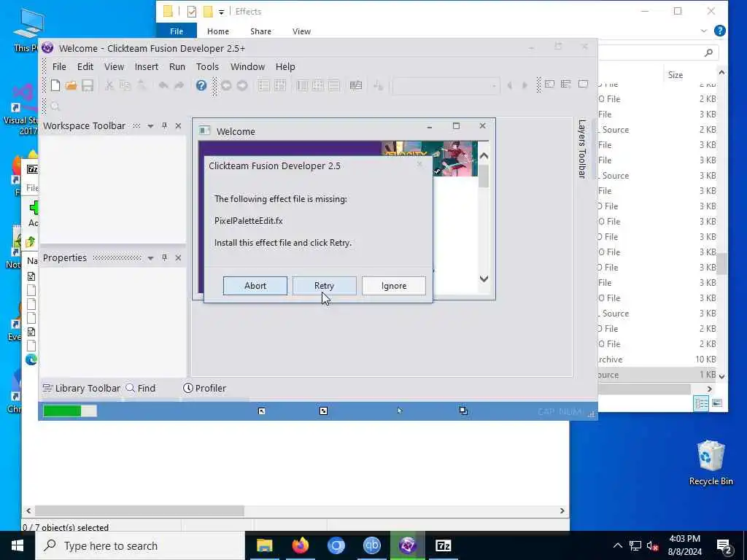This screenshot has width=747, height=560.
Task: Click the Open folder toolbar icon
Action: point(71,85)
